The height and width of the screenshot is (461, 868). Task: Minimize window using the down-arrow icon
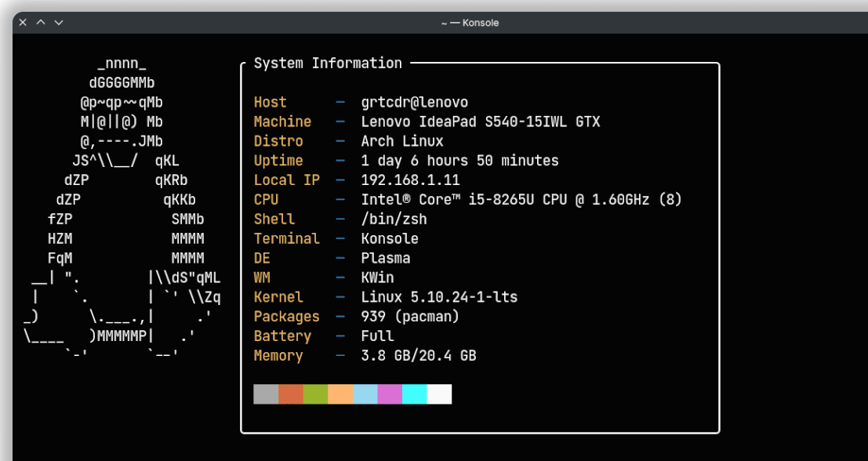pyautogui.click(x=60, y=23)
